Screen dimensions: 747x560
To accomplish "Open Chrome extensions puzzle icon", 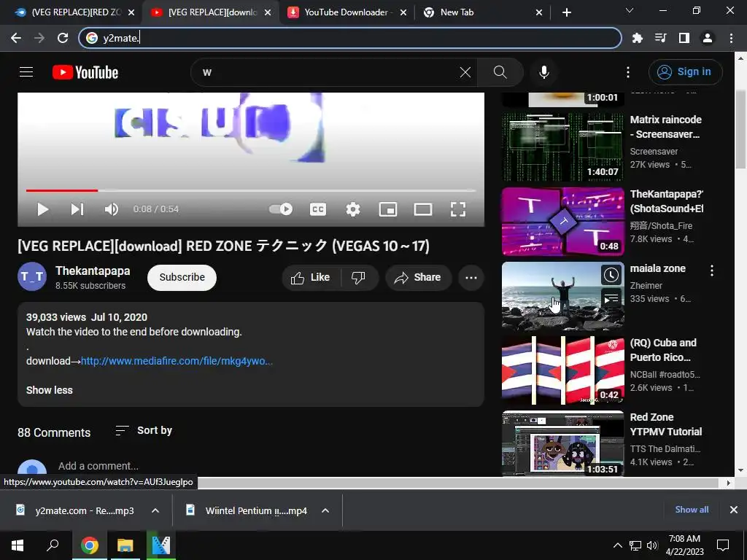I will click(x=637, y=38).
